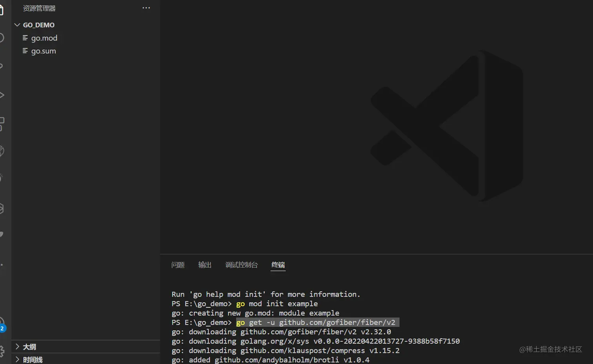
Task: Open the go.sum file
Action: pos(44,51)
